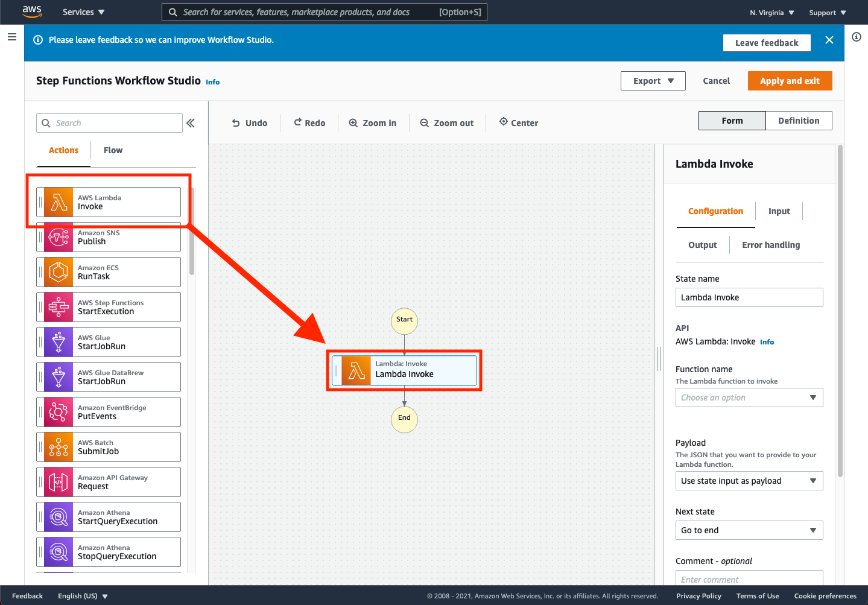Open the Configuration tab
Image resolution: width=868 pixels, height=605 pixels.
715,211
